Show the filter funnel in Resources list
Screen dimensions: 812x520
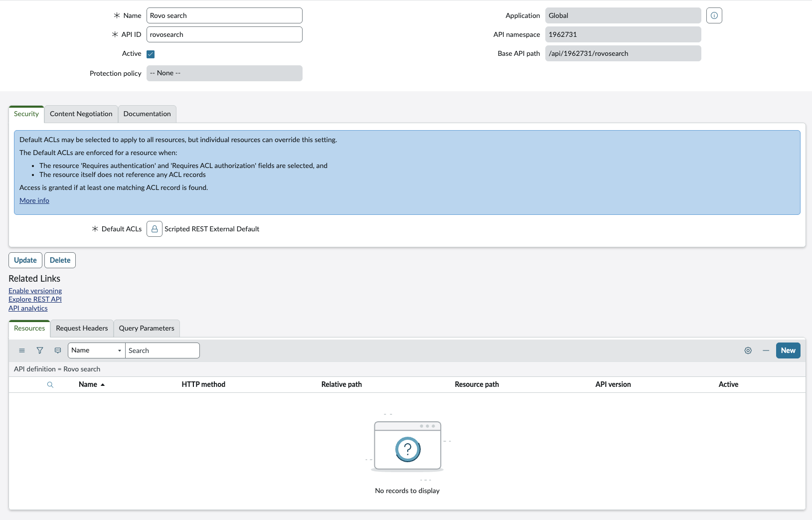click(40, 350)
